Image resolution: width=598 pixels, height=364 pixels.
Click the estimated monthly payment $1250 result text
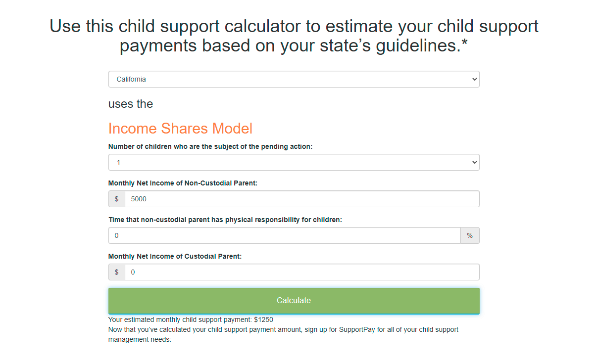(191, 319)
